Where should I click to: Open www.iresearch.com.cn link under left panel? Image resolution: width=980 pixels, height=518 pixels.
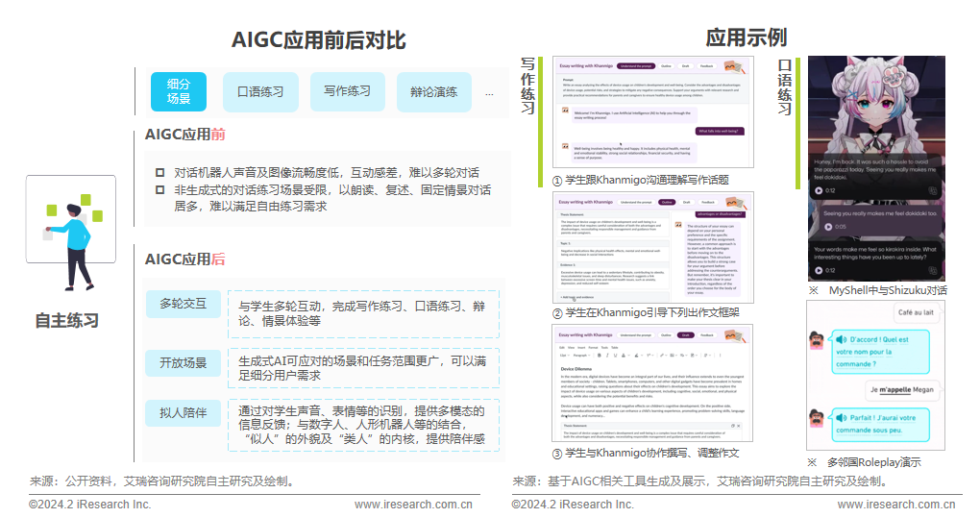413,505
